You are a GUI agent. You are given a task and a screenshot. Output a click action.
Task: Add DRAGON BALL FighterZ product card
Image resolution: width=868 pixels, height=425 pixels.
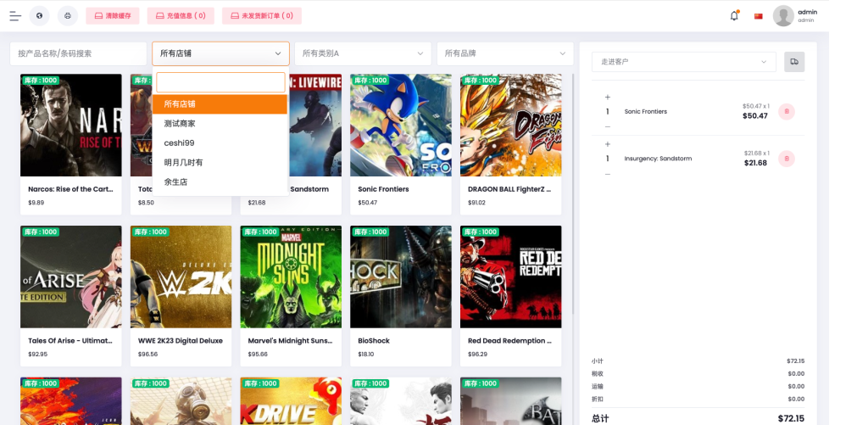tap(510, 144)
